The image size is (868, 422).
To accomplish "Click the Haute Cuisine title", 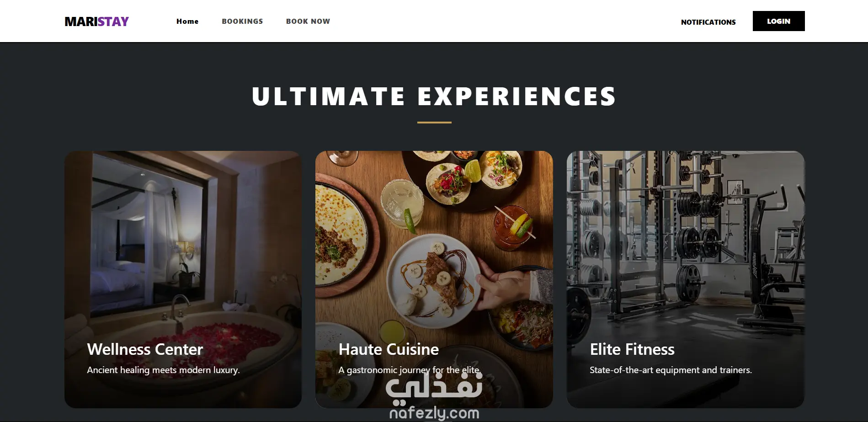I will pos(389,349).
